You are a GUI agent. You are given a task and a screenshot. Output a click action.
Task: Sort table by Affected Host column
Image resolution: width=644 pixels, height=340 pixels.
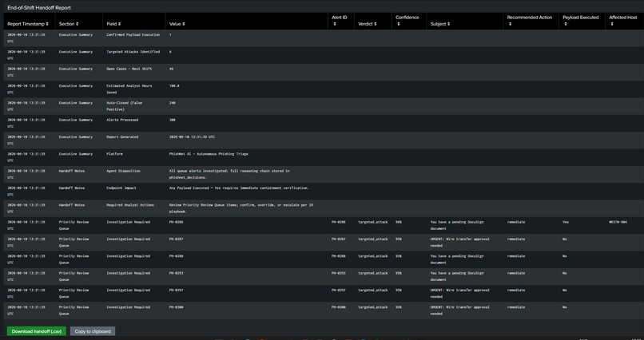623,21
